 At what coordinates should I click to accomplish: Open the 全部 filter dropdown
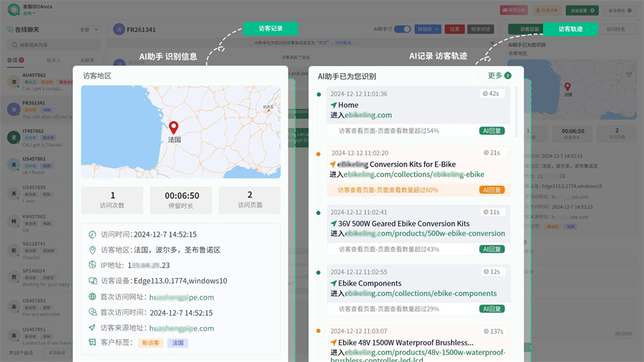point(89,29)
